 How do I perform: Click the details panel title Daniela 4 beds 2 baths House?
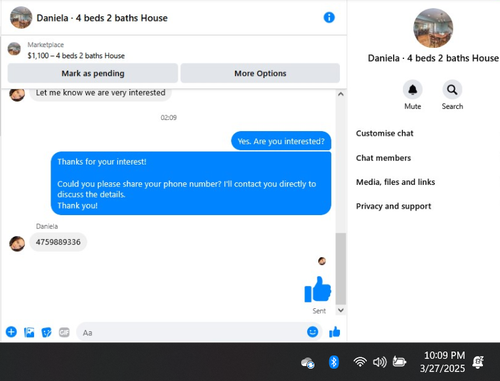433,58
